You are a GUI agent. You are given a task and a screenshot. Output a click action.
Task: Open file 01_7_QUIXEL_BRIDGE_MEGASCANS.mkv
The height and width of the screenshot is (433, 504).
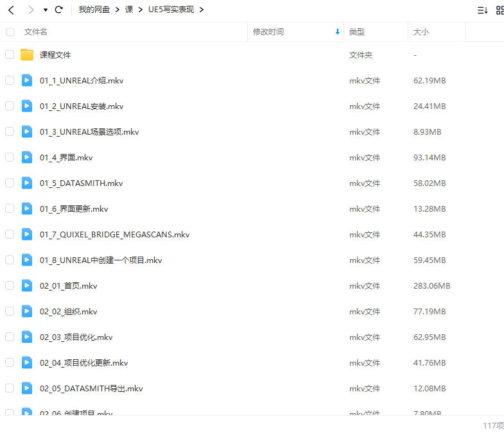(114, 234)
